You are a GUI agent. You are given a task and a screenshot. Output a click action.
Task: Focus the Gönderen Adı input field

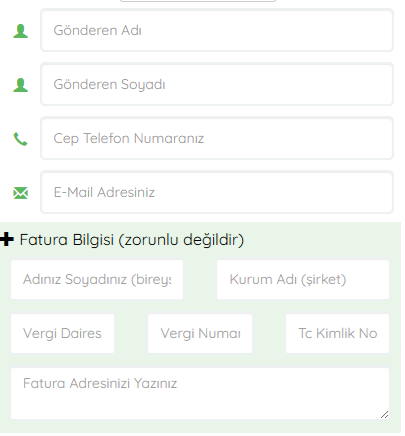(217, 30)
